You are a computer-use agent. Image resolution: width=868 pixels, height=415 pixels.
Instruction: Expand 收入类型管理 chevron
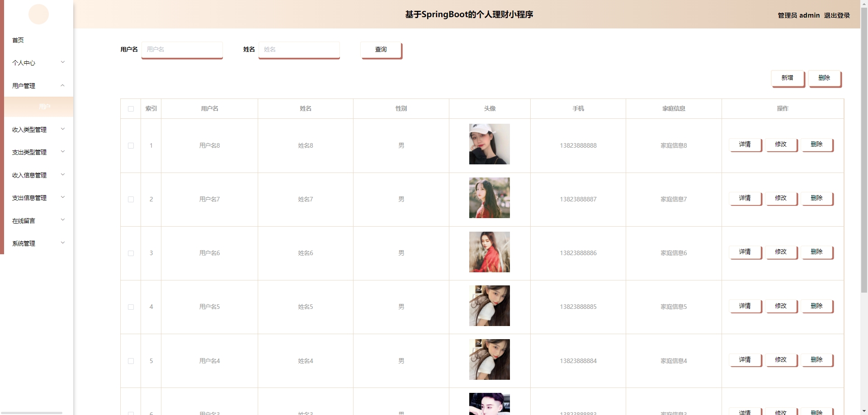[x=63, y=129]
